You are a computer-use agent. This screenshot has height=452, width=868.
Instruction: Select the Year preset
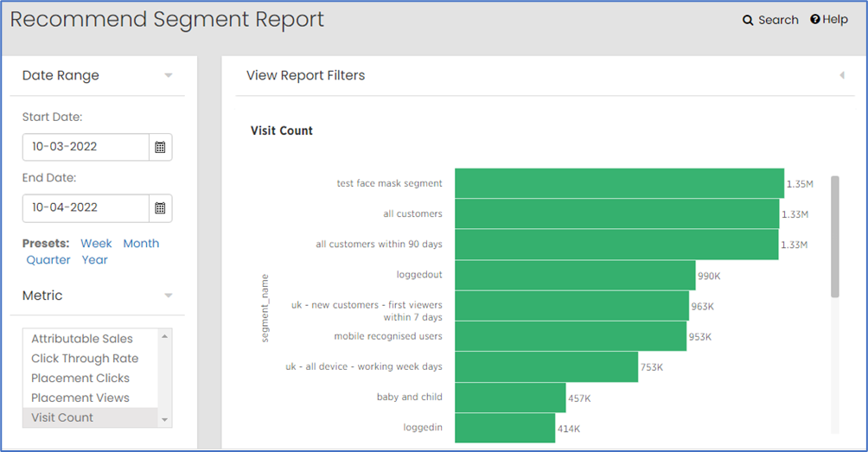click(94, 260)
